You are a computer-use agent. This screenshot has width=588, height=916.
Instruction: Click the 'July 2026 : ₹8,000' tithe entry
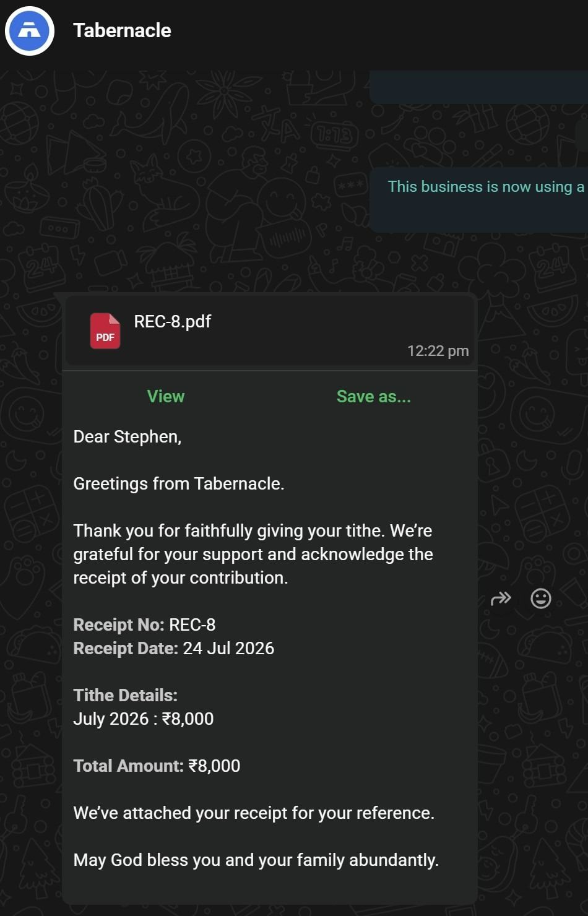click(144, 719)
